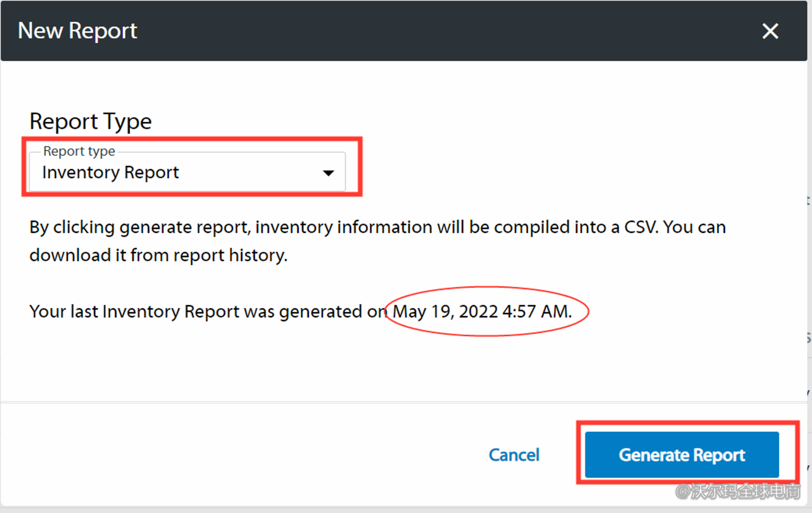Select Cancel to dismiss the dialog
This screenshot has height=513, width=812.
[513, 454]
